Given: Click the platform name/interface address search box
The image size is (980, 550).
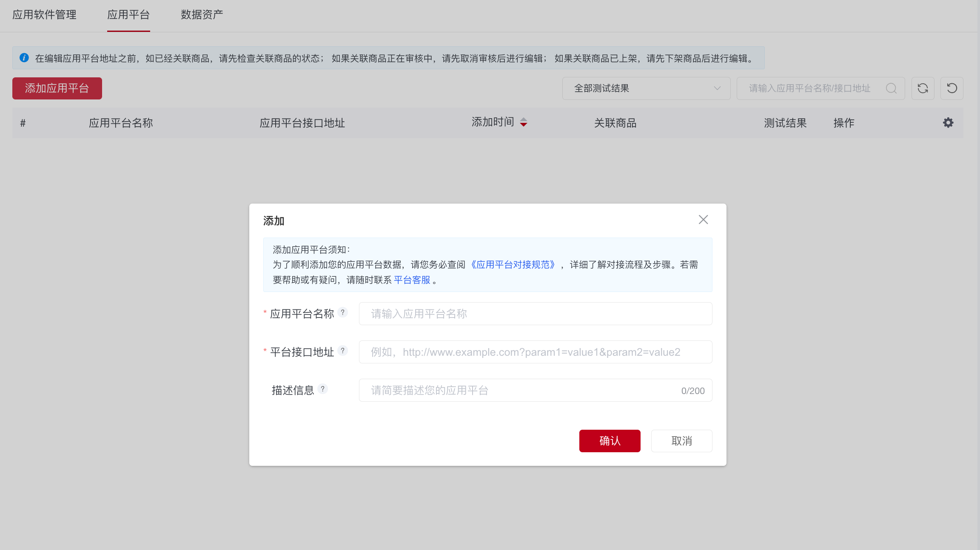Looking at the screenshot, I should pos(820,88).
